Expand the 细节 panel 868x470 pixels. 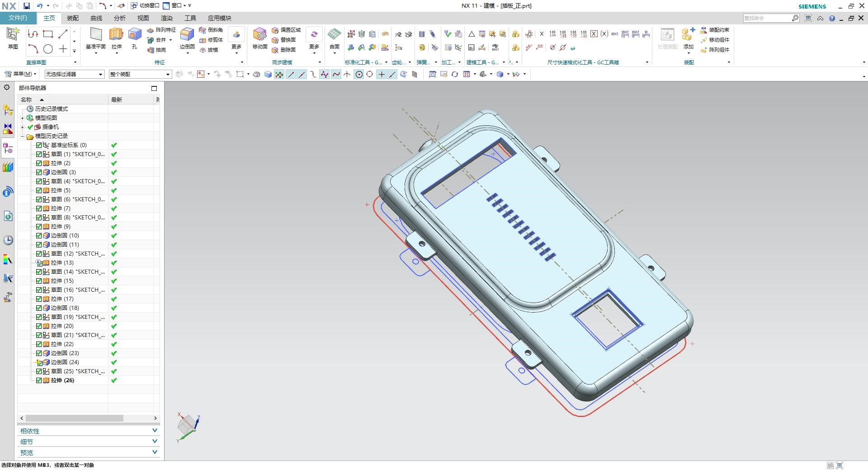tap(89, 442)
